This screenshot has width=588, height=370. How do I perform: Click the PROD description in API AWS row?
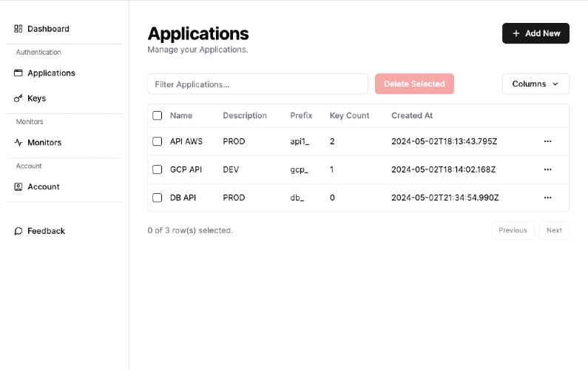[234, 141]
